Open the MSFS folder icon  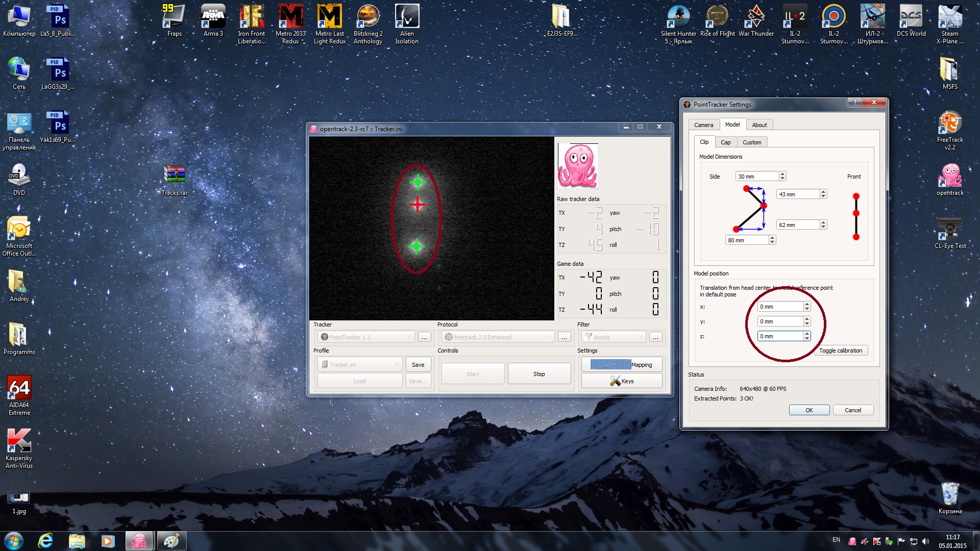(x=950, y=73)
